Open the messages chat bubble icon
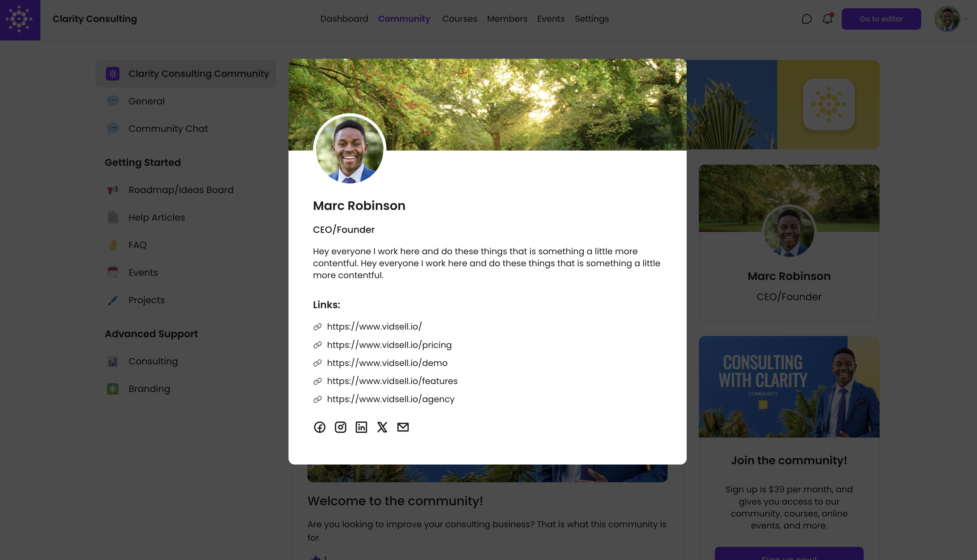The image size is (977, 560). [806, 19]
